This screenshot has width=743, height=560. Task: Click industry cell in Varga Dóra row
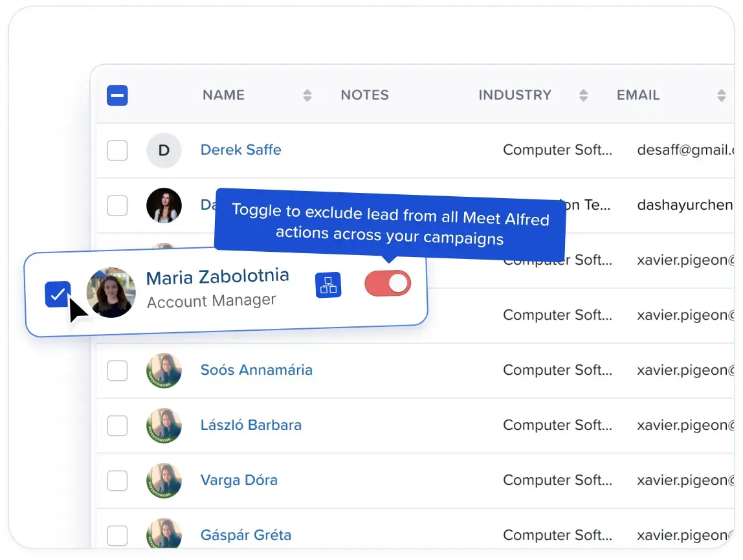557,480
